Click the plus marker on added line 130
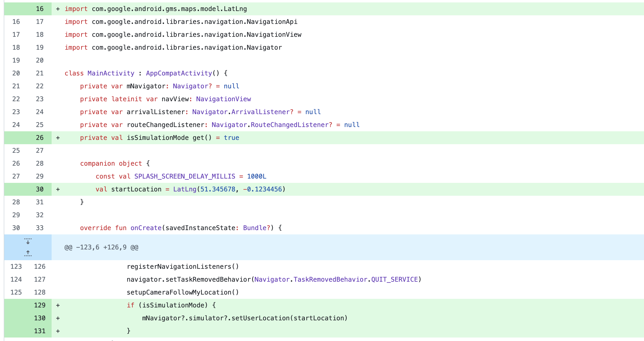 58,318
